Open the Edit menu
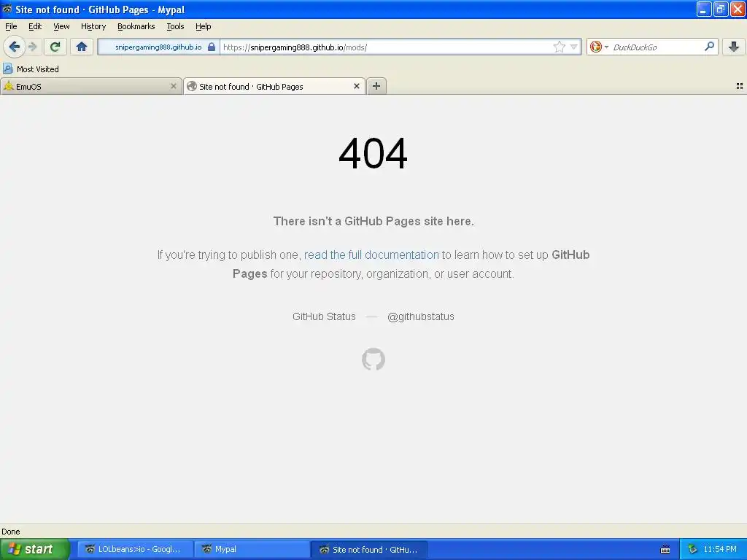This screenshot has height=560, width=747. pos(35,27)
